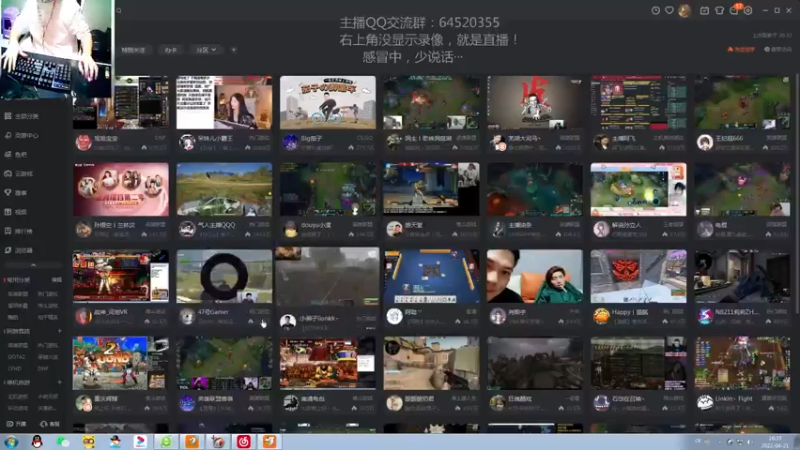Viewport: 800px width, 450px height.
Task: Open 云游戏 gamepad sidebar item
Action: pos(19,173)
